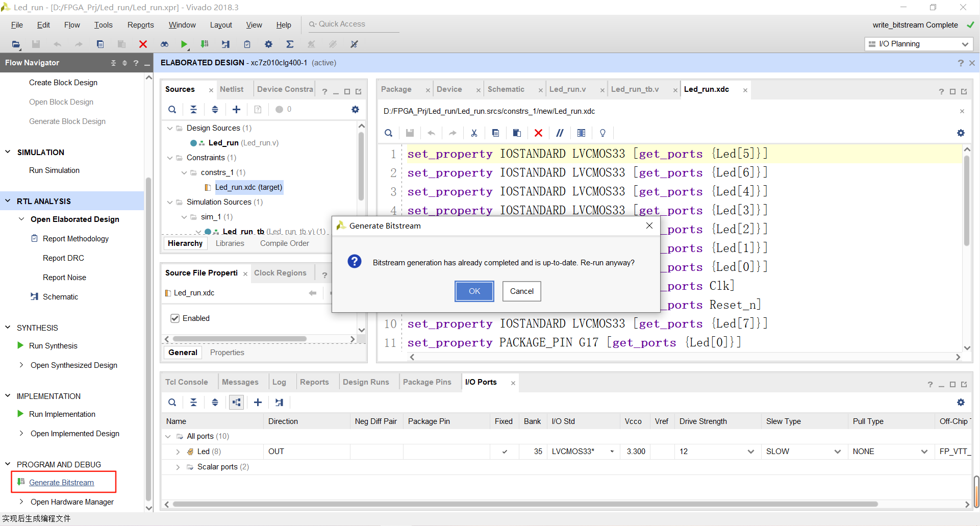The height and width of the screenshot is (526, 980).
Task: Open the Compile Order view tab
Action: point(284,243)
